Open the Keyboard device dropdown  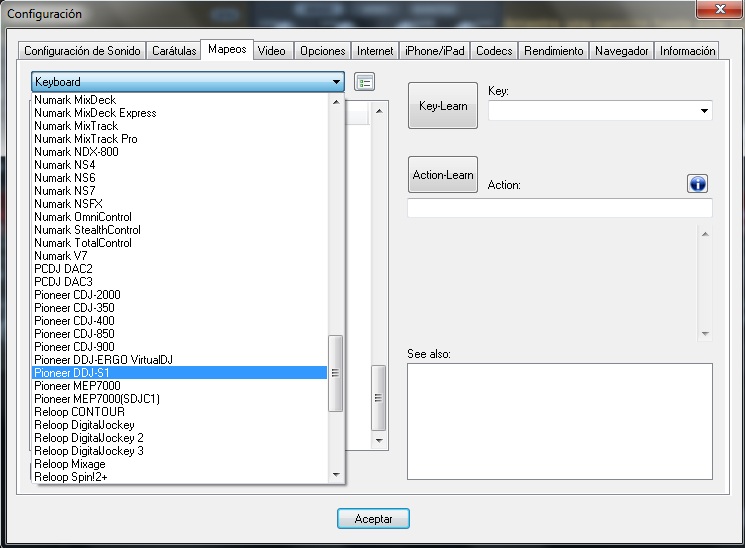(x=188, y=82)
